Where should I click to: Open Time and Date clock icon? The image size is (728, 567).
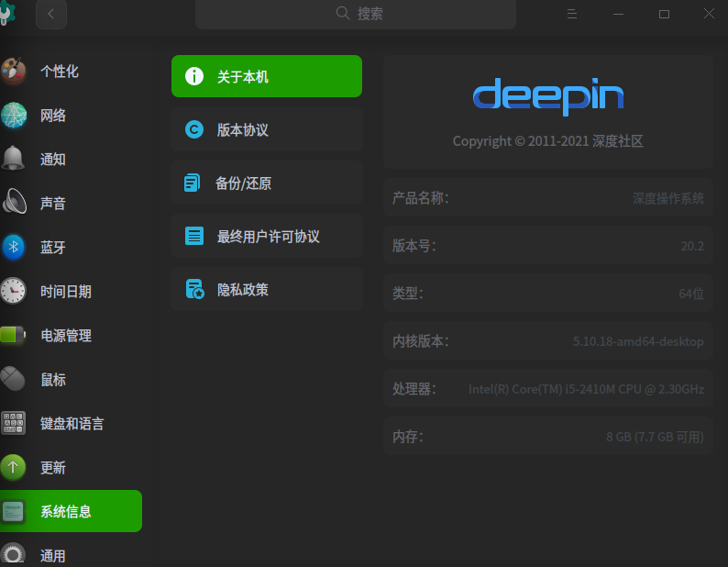pos(13,291)
